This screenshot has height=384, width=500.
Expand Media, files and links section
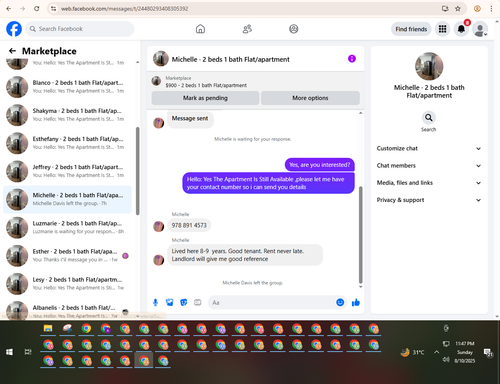point(429,183)
